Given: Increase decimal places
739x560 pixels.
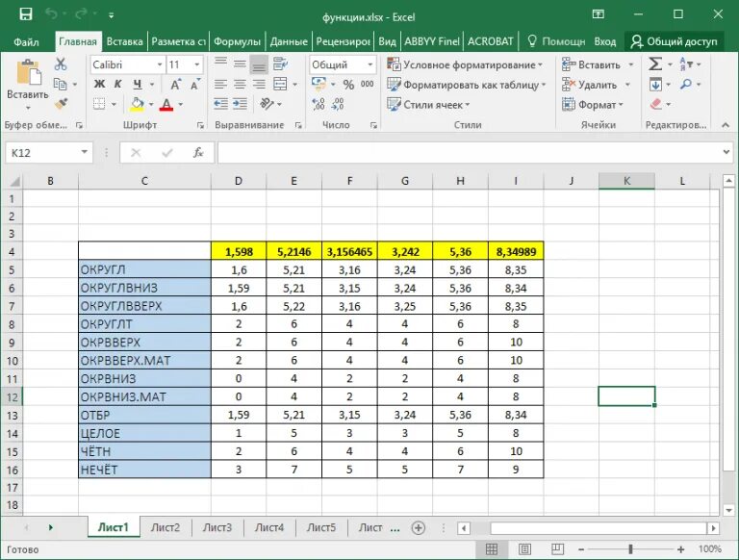Looking at the screenshot, I should [319, 104].
